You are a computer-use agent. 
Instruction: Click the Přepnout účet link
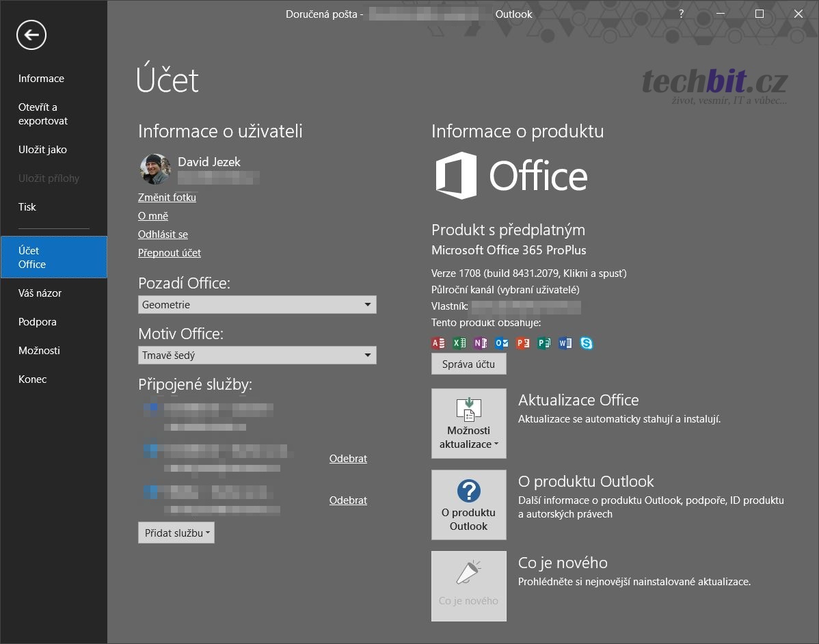[170, 253]
